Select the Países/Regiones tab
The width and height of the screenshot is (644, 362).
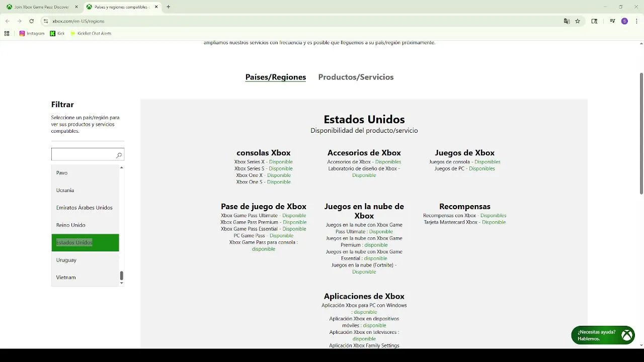(x=276, y=77)
